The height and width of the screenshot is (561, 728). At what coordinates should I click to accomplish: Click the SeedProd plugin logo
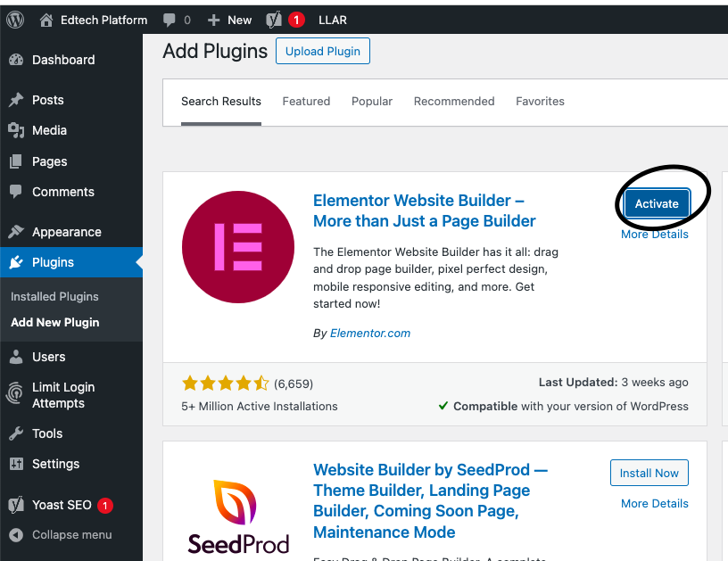238,516
